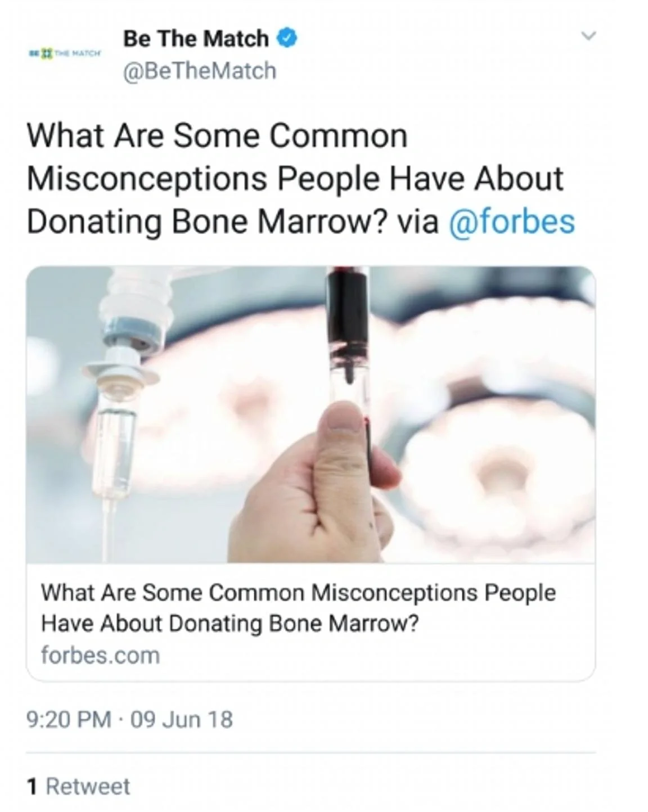Click the @forbes mention

tap(511, 221)
